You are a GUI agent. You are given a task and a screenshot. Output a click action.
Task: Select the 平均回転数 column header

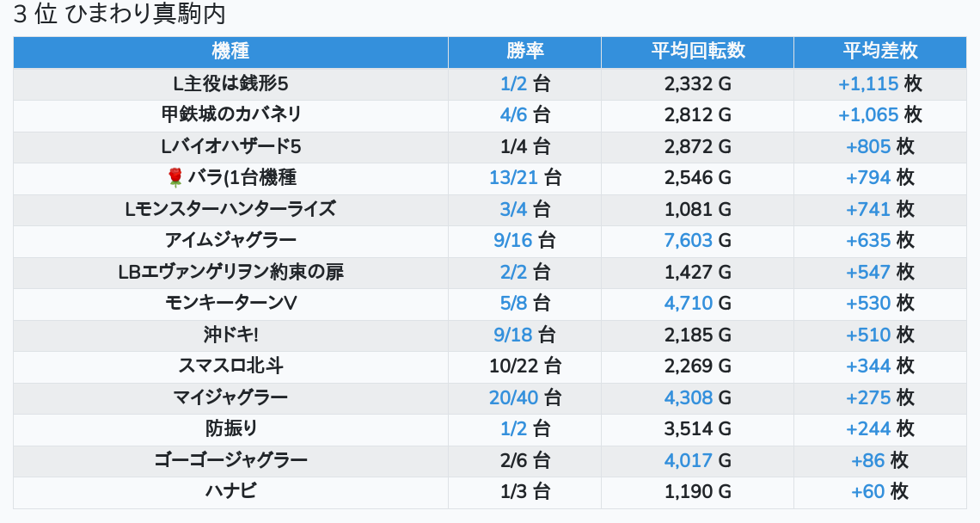[x=697, y=51]
